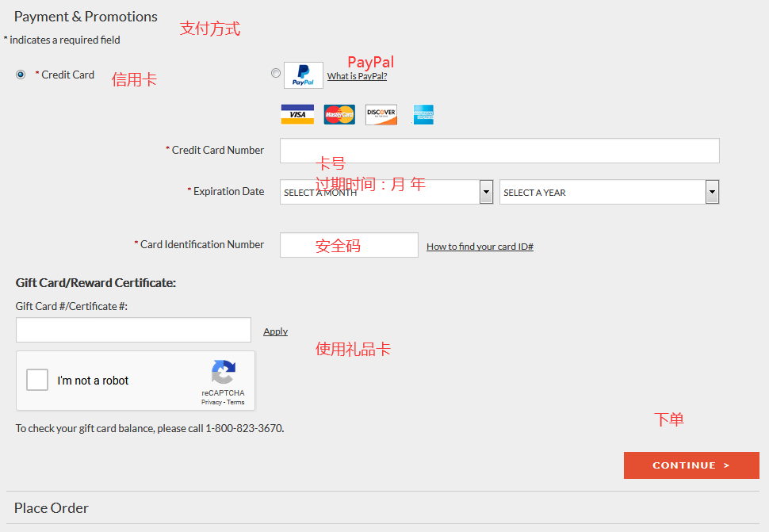Click the PayPal logo image

click(x=304, y=75)
